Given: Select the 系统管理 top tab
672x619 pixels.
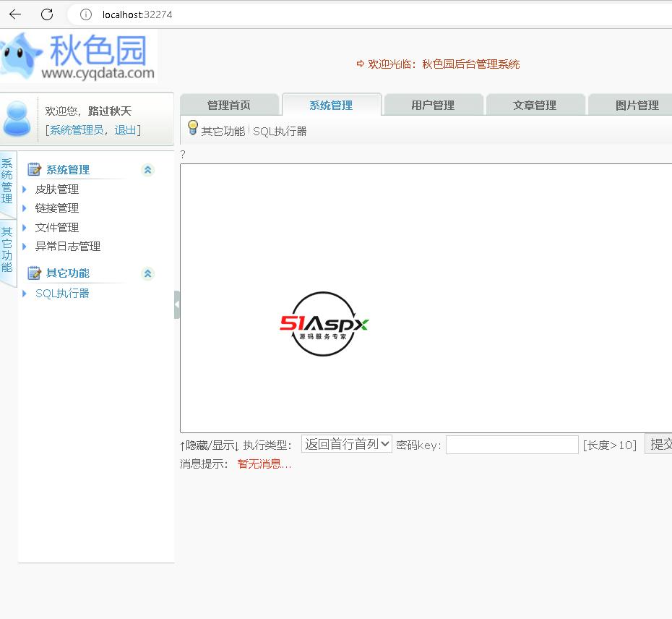Looking at the screenshot, I should pyautogui.click(x=331, y=105).
